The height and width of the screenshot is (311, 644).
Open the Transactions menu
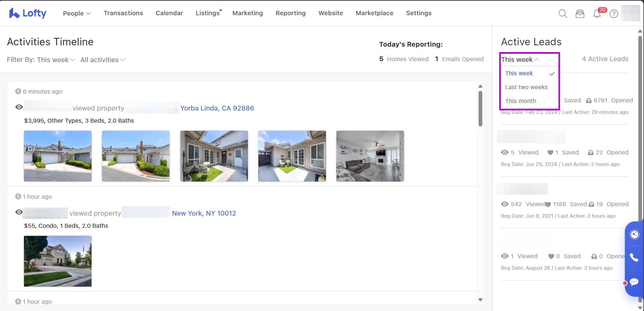[123, 13]
